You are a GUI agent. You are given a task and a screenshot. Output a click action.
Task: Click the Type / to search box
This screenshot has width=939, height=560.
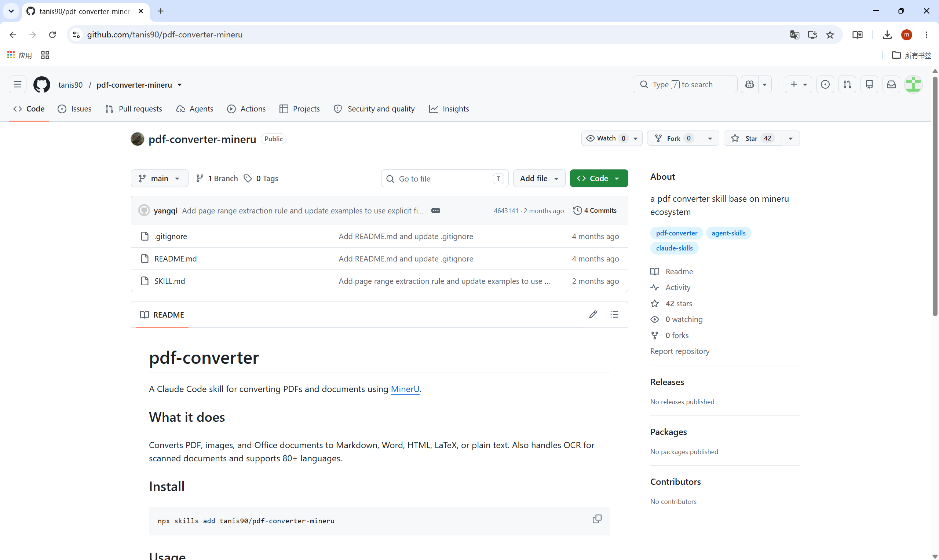[684, 84]
